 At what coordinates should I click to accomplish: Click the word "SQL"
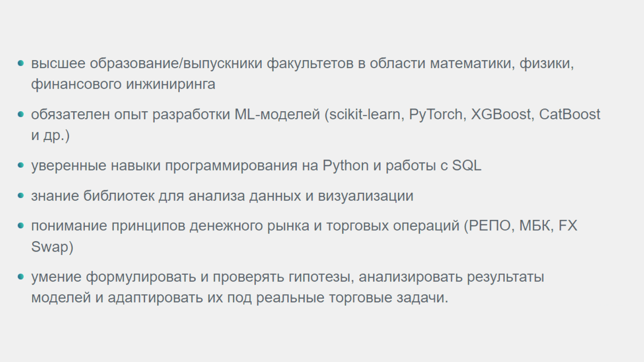(467, 166)
